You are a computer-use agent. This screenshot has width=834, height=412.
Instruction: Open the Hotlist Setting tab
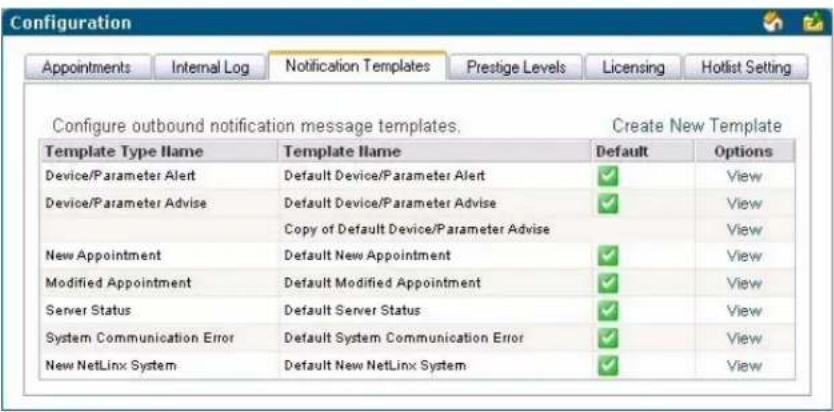746,68
